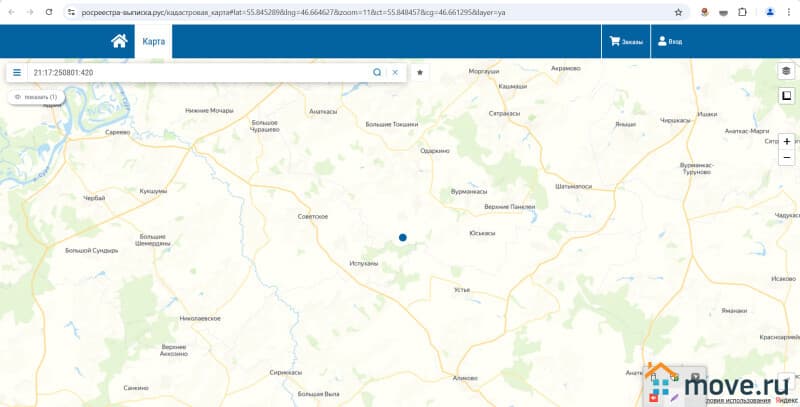Click the square map tool below layers
Screen dimensions: 800x407
click(786, 96)
